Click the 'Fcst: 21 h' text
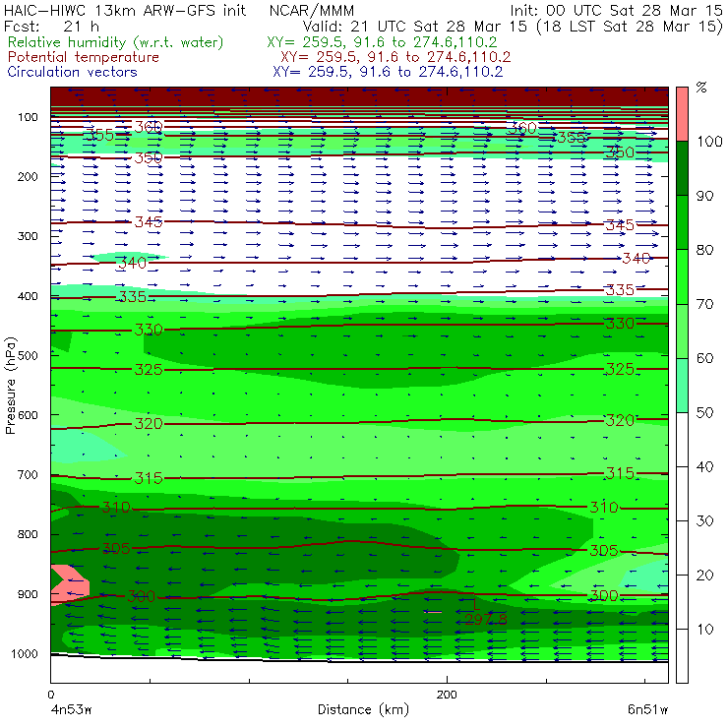The image size is (728, 728). (x=51, y=27)
